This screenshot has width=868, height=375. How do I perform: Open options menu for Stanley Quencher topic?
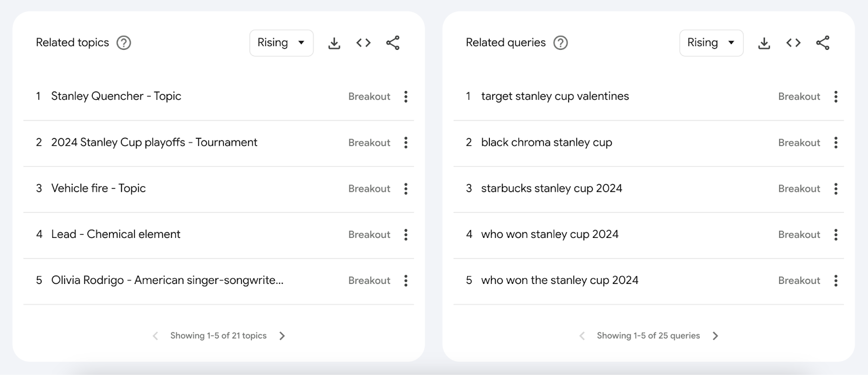click(405, 96)
